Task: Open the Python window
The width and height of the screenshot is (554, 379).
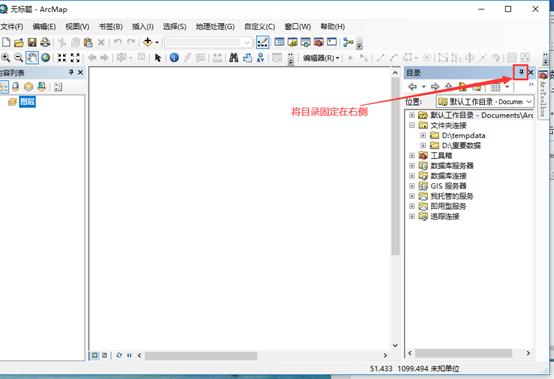Action: click(331, 42)
